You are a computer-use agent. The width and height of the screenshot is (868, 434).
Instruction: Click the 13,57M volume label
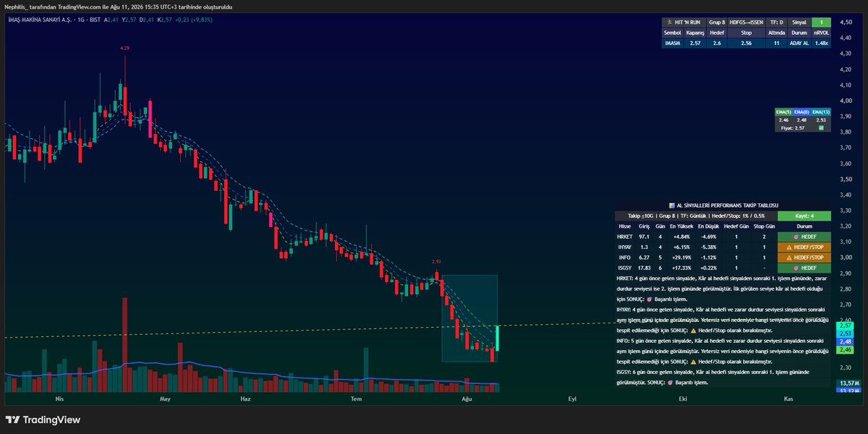[847, 383]
